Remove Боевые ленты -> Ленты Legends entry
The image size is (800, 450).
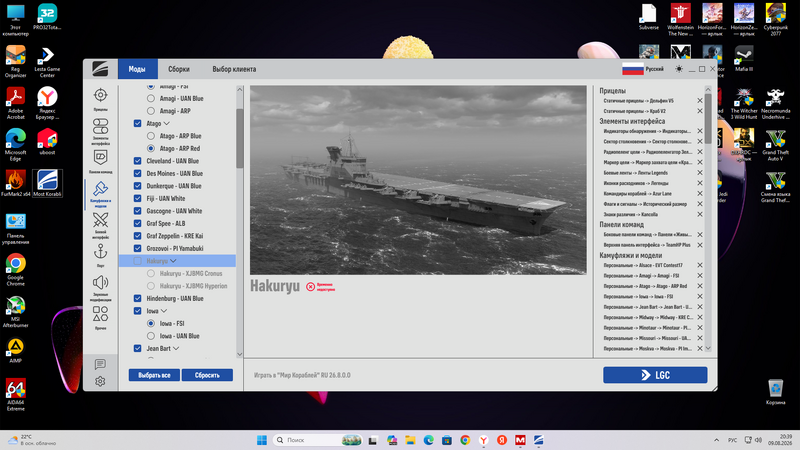700,172
